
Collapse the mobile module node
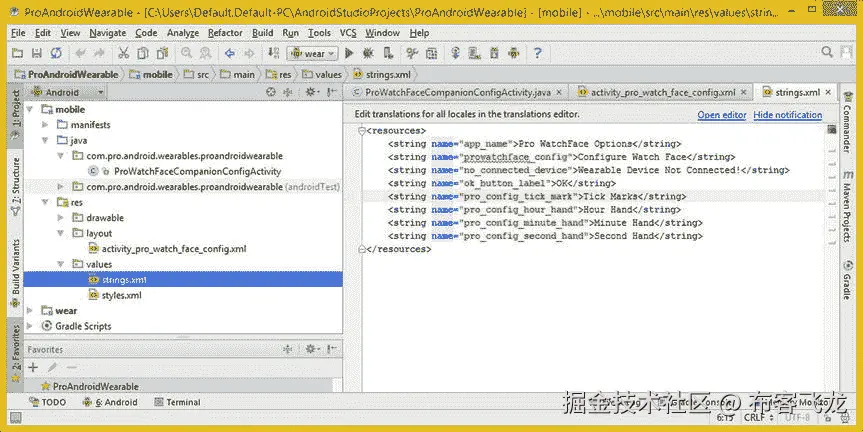tap(30, 110)
